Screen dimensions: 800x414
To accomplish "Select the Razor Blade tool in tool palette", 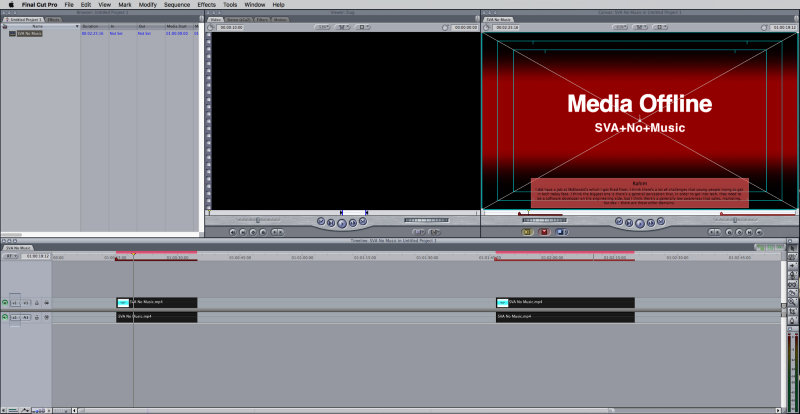I will (x=792, y=294).
